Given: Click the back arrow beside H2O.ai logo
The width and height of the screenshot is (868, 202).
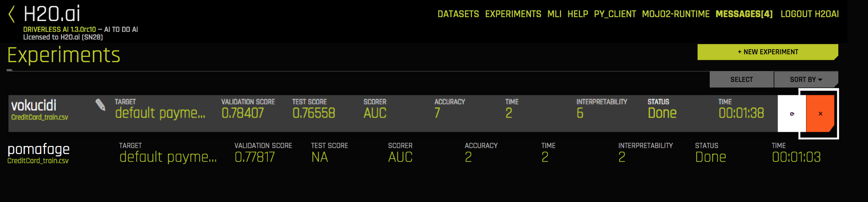Looking at the screenshot, I should (12, 14).
